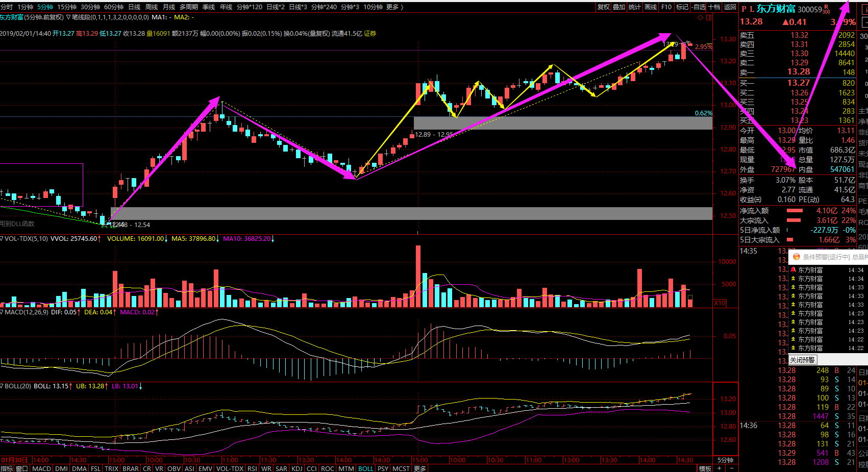The width and height of the screenshot is (868, 472).
Task: Select MACD indicator in bottom bar
Action: pos(41,468)
